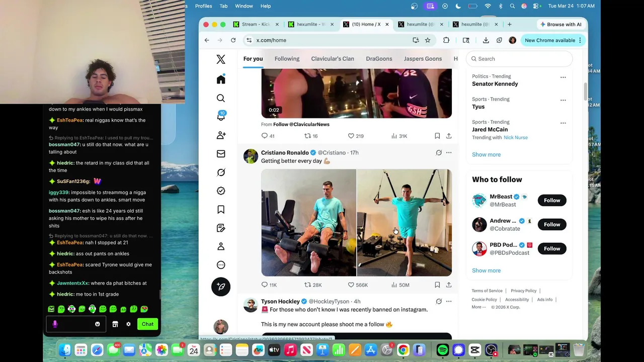Viewport: 644px width, 362px height.
Task: Expand More footer links
Action: [x=478, y=307]
